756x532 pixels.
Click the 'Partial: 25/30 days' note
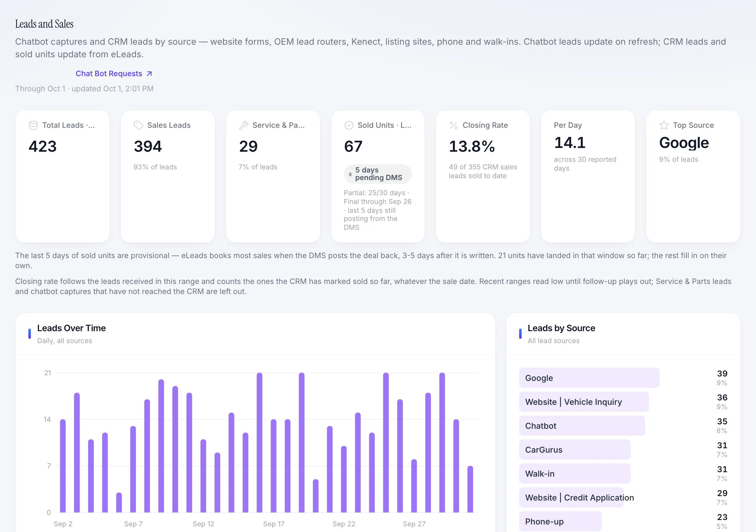(x=377, y=210)
